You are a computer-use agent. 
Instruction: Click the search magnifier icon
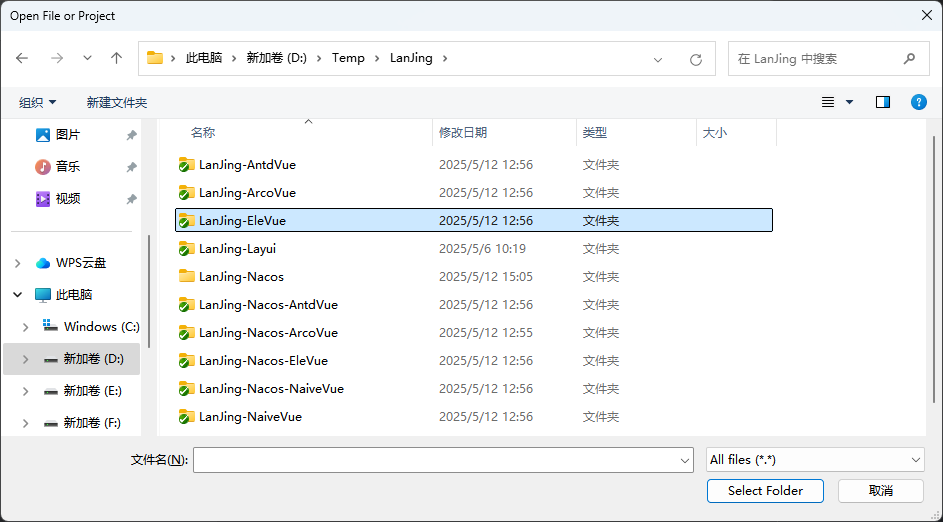909,59
